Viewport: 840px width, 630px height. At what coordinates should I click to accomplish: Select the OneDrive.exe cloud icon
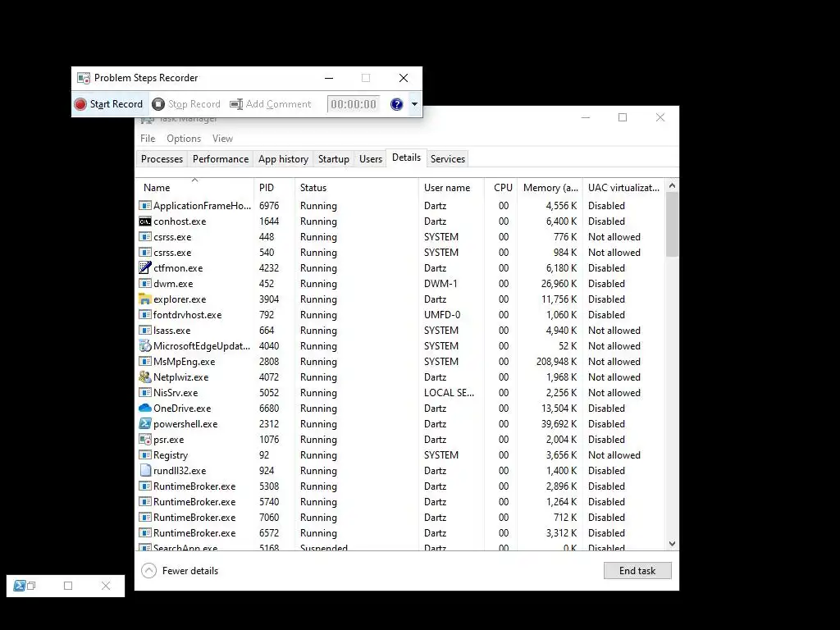pos(144,409)
